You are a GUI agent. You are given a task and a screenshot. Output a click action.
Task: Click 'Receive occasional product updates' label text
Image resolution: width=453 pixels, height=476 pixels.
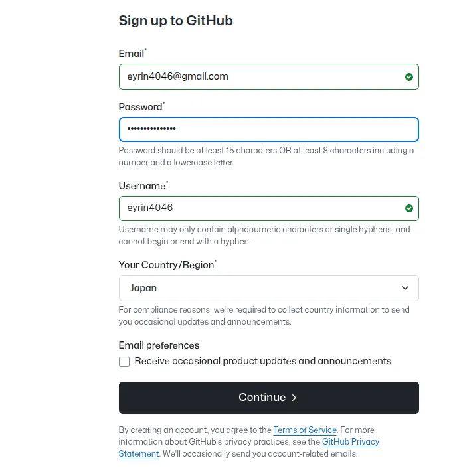(262, 361)
